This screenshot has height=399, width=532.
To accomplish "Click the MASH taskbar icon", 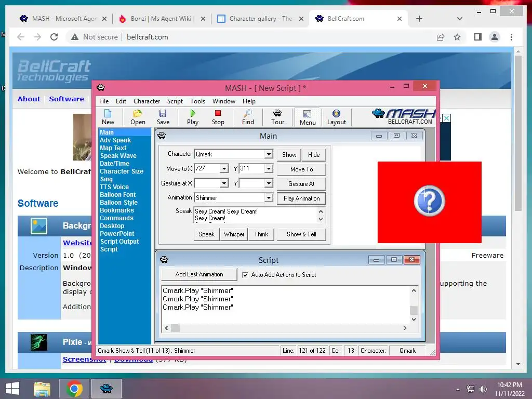I will pyautogui.click(x=106, y=389).
